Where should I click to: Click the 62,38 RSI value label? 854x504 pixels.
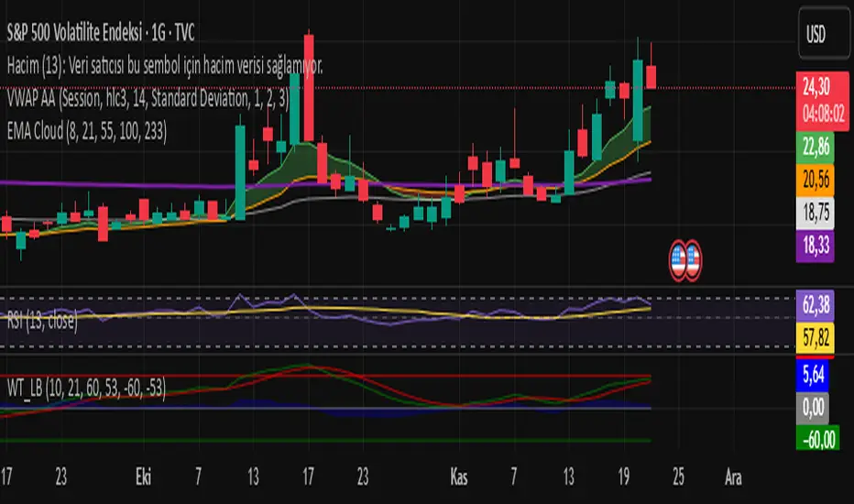click(816, 305)
